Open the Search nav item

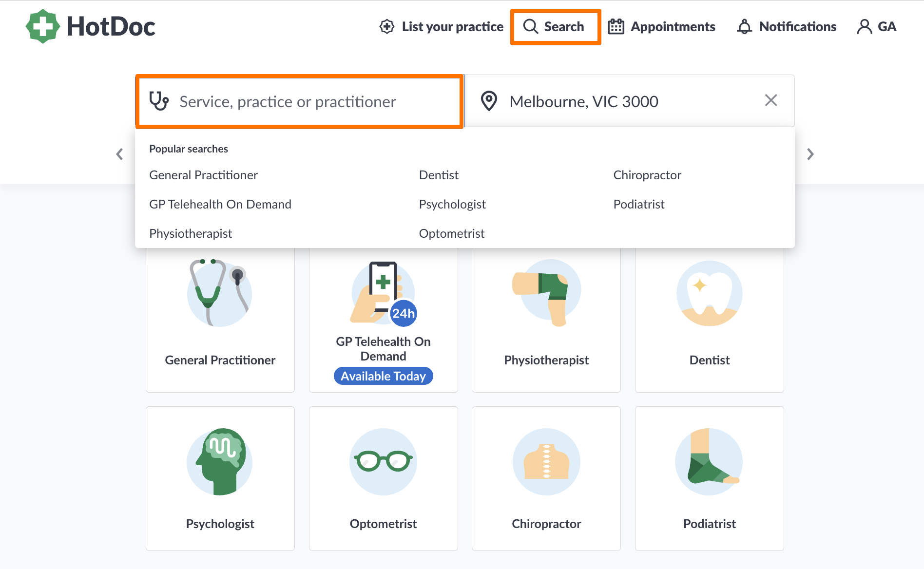pos(555,27)
